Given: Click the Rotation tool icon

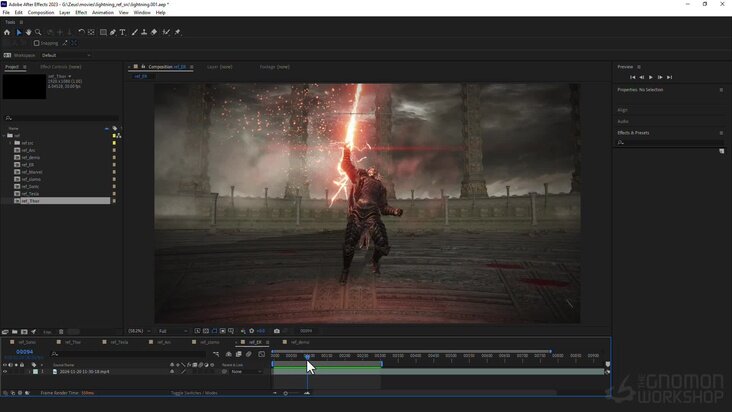Looking at the screenshot, I should 81,32.
